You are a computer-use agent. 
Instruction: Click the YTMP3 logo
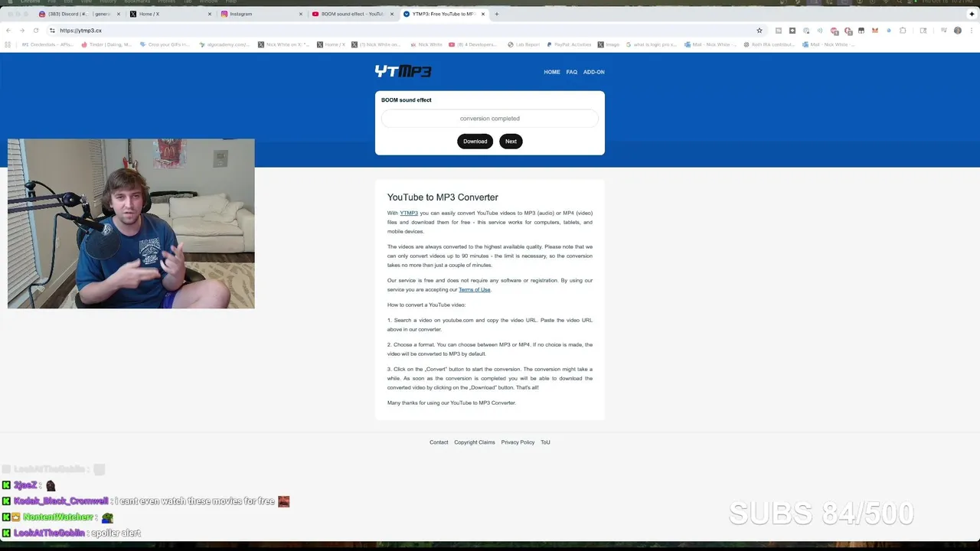[x=403, y=71]
